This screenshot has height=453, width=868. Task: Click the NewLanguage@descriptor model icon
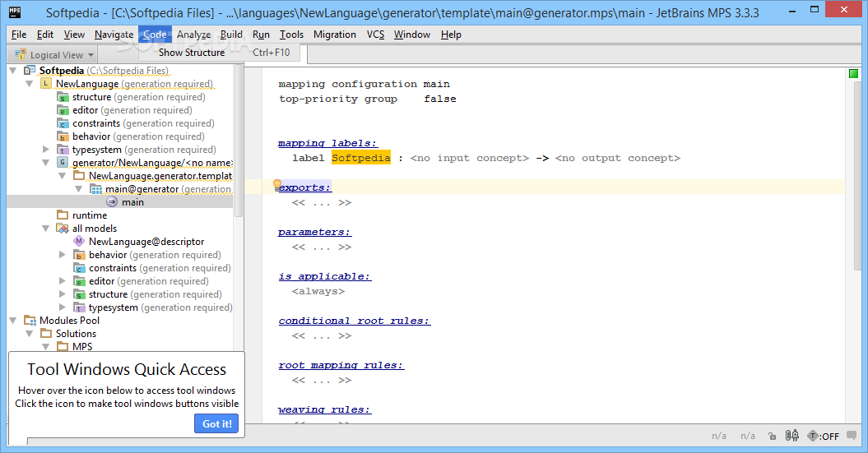(79, 241)
